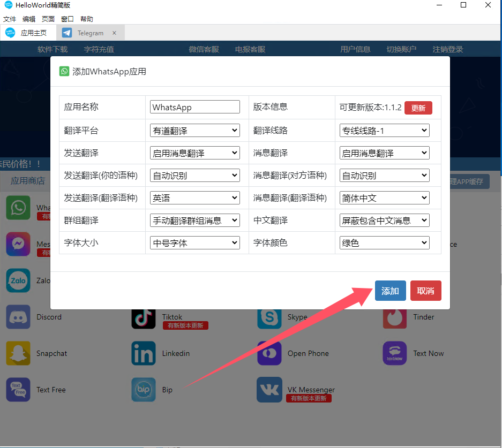Open the Bip app icon

[x=144, y=390]
